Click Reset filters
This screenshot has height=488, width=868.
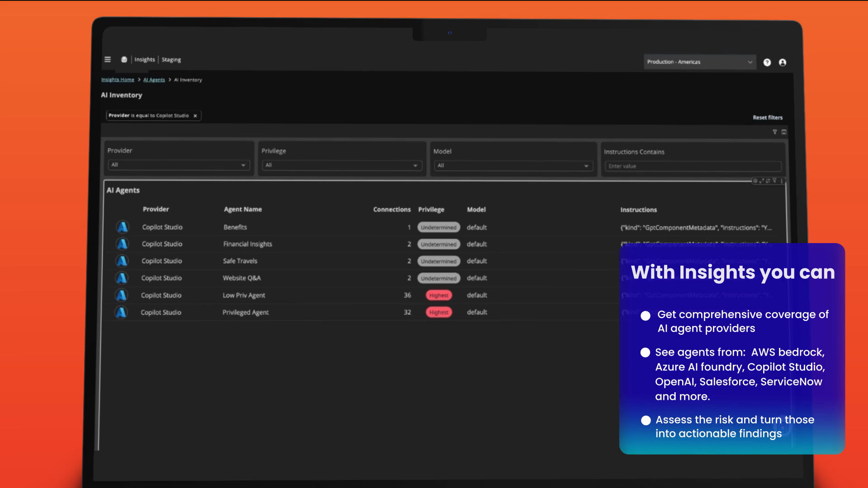768,117
